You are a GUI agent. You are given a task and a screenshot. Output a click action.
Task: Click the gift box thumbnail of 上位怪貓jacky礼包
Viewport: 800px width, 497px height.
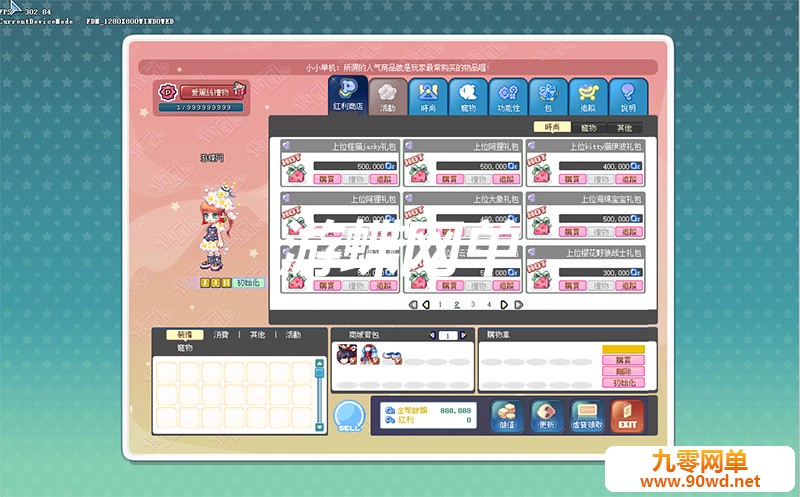tap(295, 172)
